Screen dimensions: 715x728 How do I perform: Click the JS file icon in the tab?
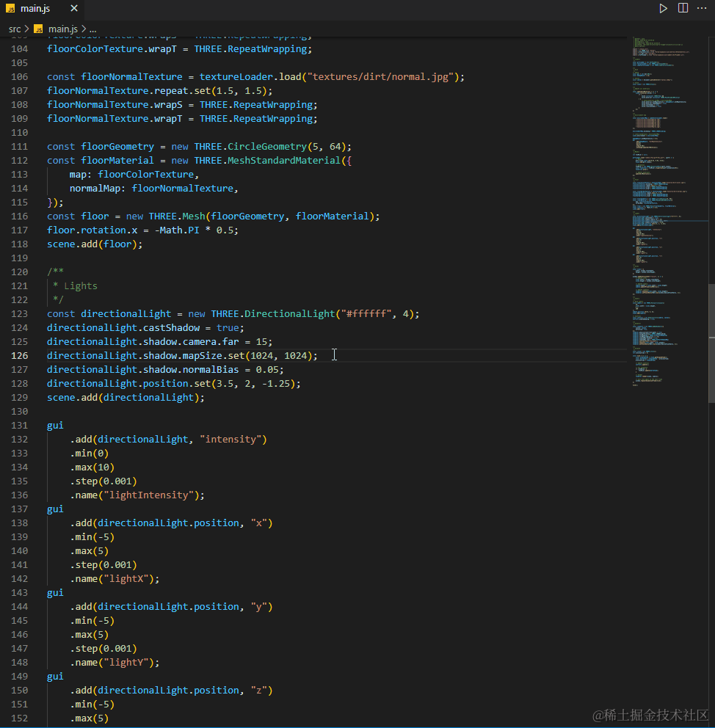pos(10,8)
